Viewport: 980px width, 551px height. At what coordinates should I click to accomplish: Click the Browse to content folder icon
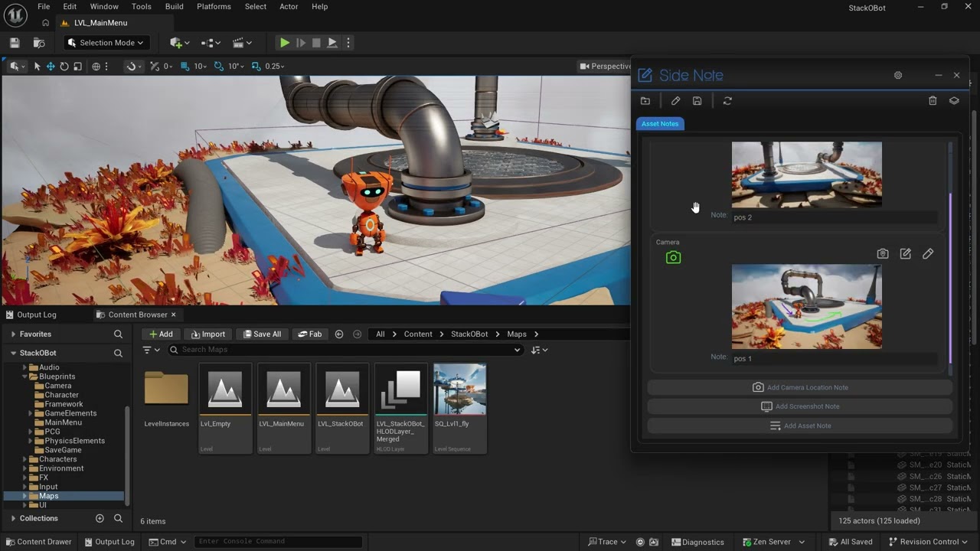39,43
